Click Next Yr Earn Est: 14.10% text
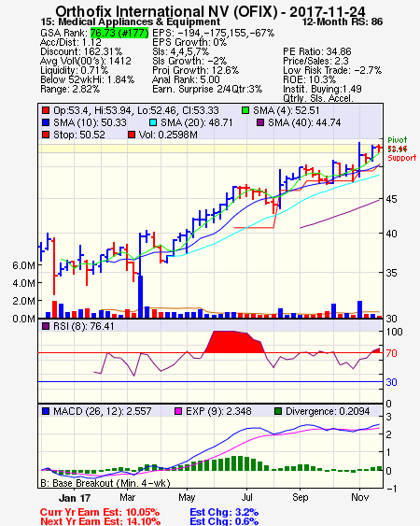Screen dimensions: 420x526 pos(100,521)
